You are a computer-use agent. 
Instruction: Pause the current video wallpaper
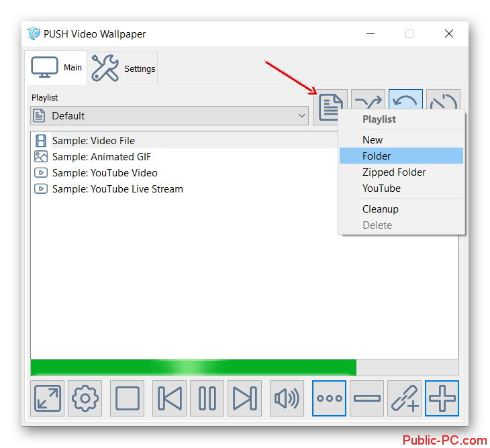pyautogui.click(x=207, y=398)
